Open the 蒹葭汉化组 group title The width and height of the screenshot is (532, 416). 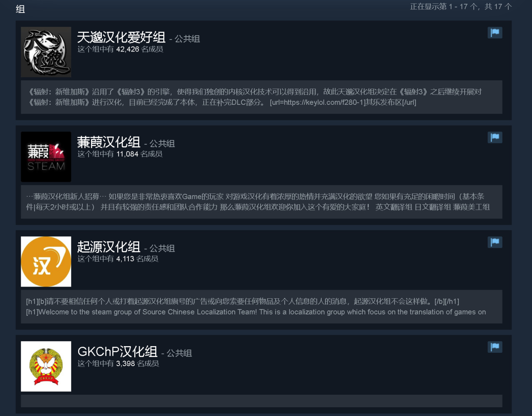click(x=108, y=142)
